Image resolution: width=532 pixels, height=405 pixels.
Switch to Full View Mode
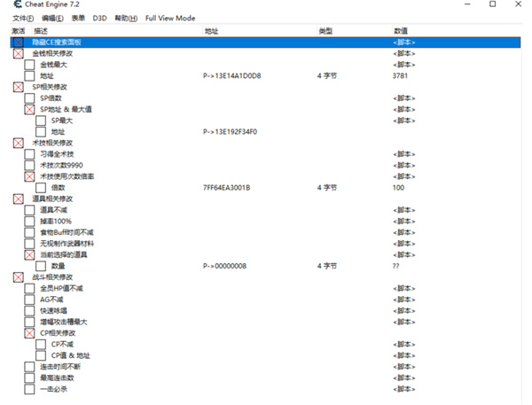(x=170, y=19)
